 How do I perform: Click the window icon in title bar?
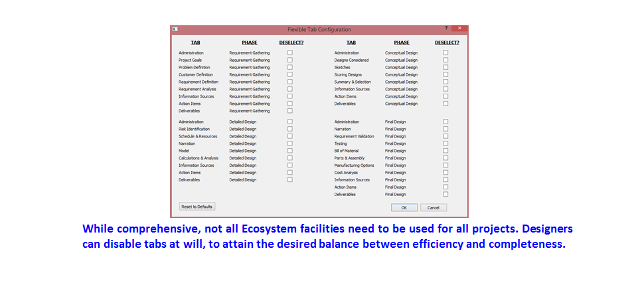(175, 29)
